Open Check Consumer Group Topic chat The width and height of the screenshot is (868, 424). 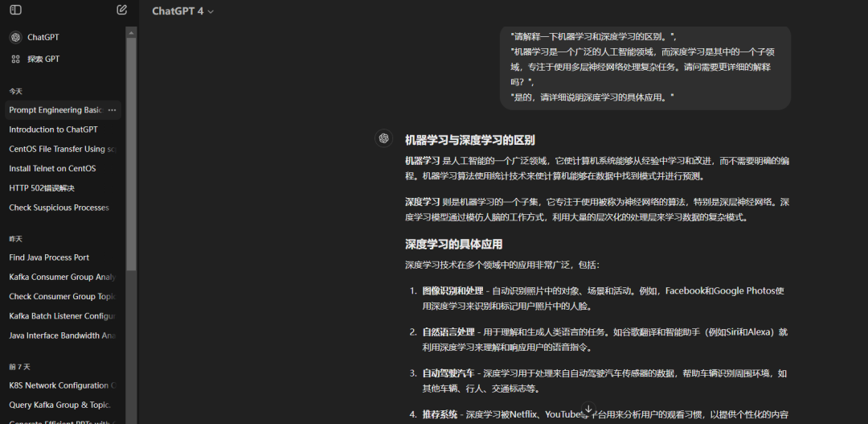[63, 297]
